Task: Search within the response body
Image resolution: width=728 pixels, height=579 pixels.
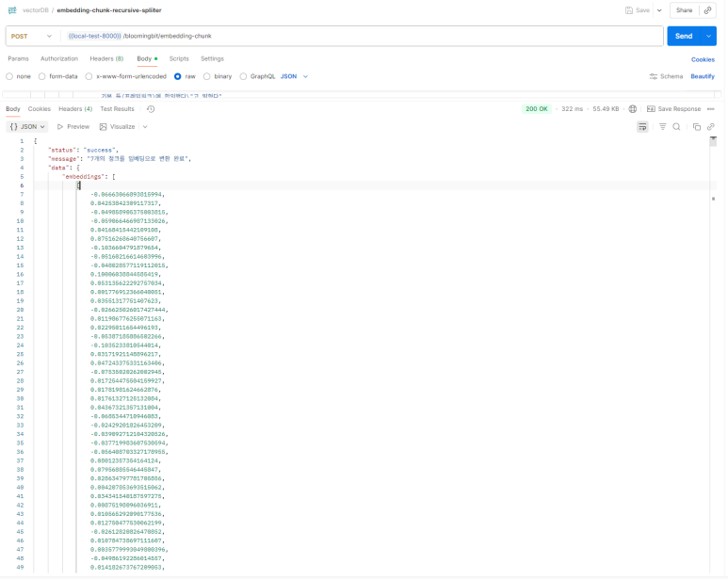Action: point(676,127)
